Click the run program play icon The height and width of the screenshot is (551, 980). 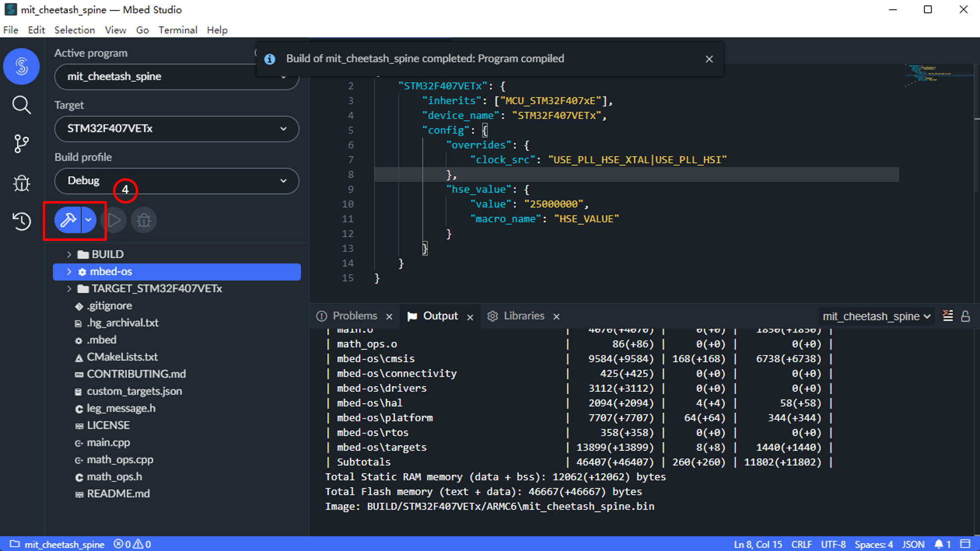[x=114, y=220]
